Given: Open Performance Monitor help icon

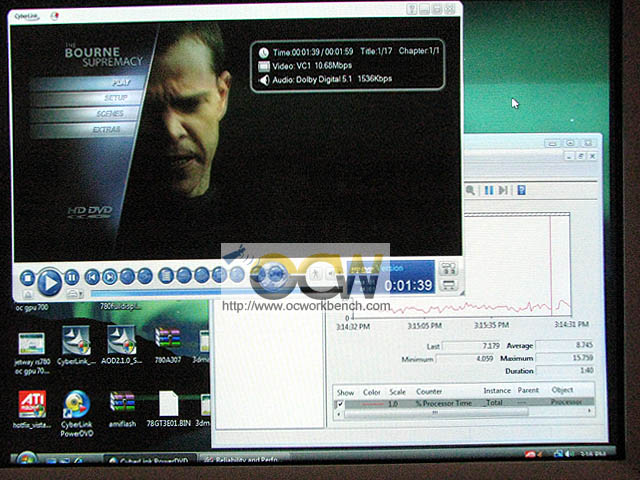Looking at the screenshot, I should point(521,190).
